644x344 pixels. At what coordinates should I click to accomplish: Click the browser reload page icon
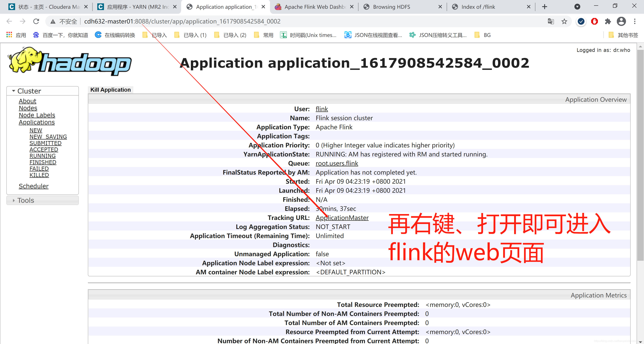pyautogui.click(x=36, y=21)
